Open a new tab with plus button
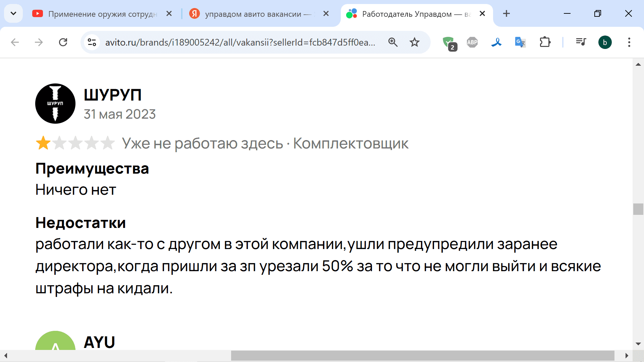The height and width of the screenshot is (362, 644). [506, 14]
